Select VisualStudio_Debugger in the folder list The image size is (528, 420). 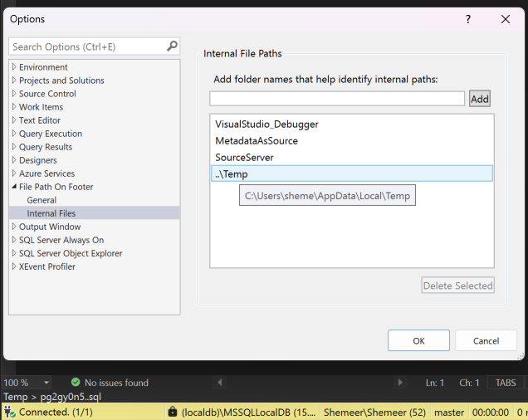pos(266,124)
